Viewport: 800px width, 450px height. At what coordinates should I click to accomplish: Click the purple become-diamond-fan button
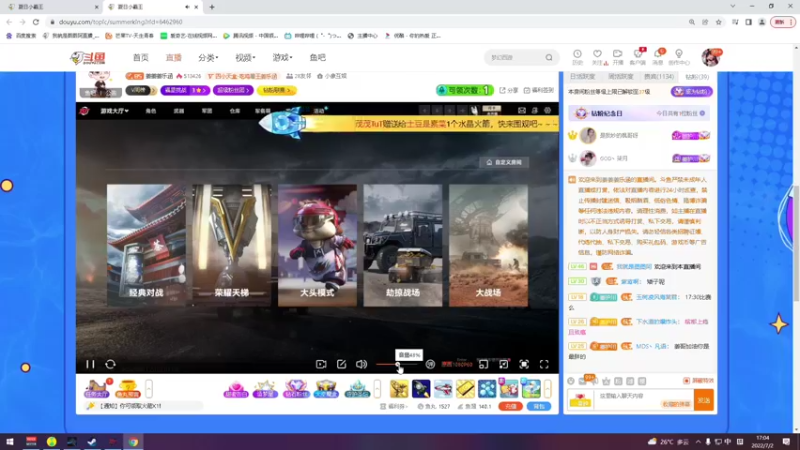691,91
